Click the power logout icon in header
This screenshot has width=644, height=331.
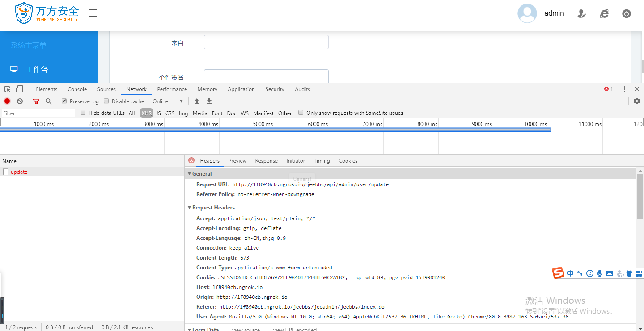[626, 14]
